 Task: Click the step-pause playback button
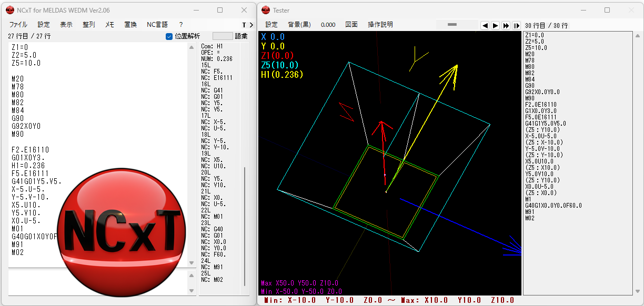pyautogui.click(x=517, y=25)
